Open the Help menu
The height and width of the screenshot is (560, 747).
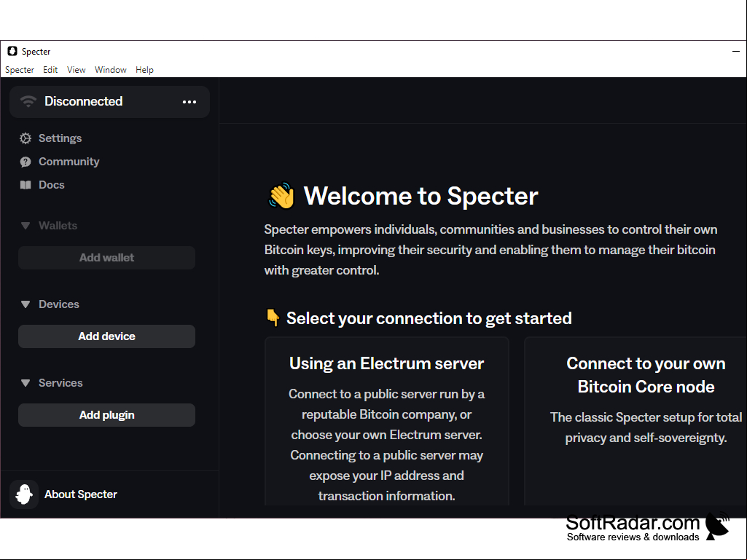click(144, 69)
